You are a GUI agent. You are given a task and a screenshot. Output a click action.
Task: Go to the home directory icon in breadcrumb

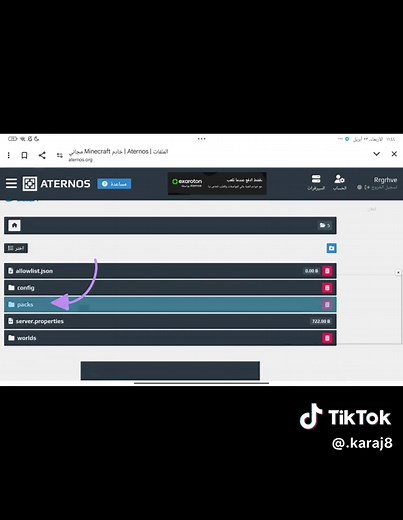pyautogui.click(x=14, y=225)
